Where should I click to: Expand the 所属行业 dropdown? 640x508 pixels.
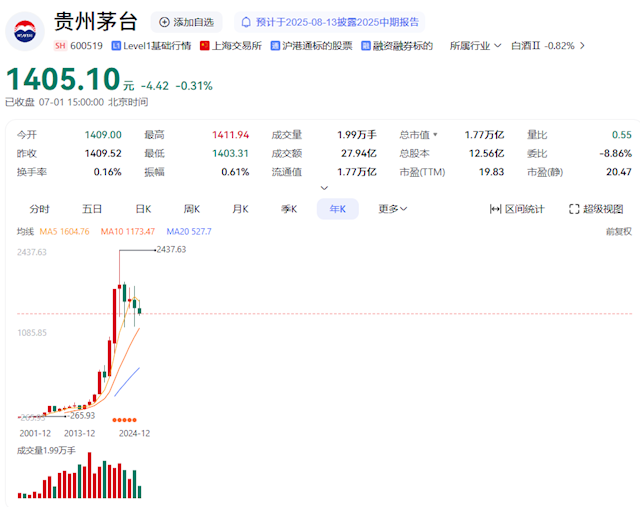[475, 46]
